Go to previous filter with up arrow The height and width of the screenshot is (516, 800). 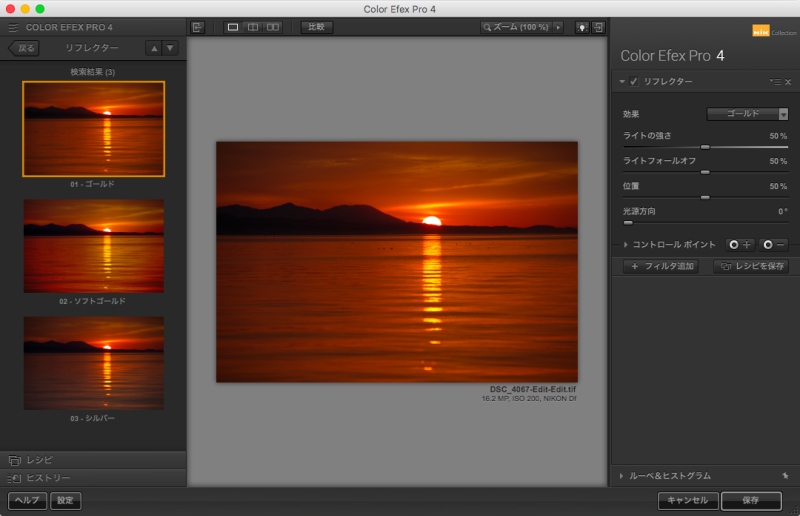coord(154,48)
